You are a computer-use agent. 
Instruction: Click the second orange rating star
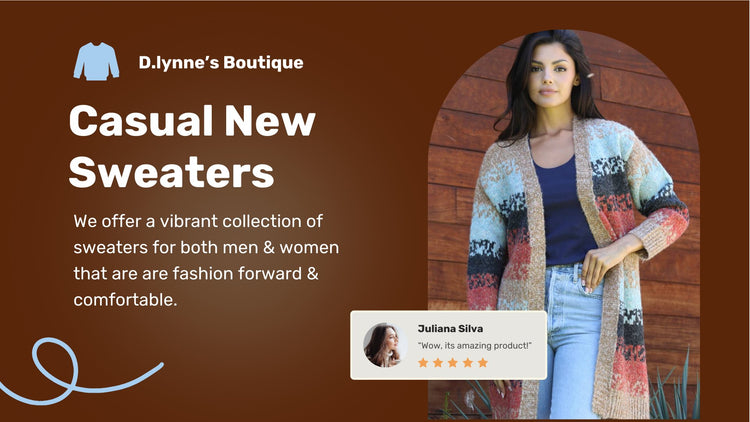438,363
